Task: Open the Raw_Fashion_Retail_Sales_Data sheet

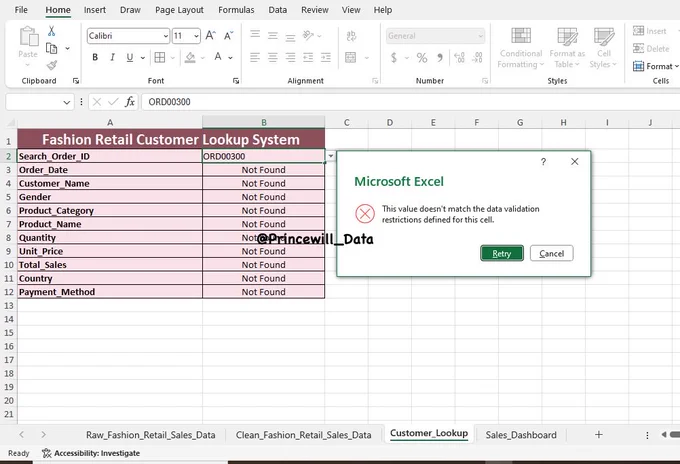Action: [x=150, y=435]
